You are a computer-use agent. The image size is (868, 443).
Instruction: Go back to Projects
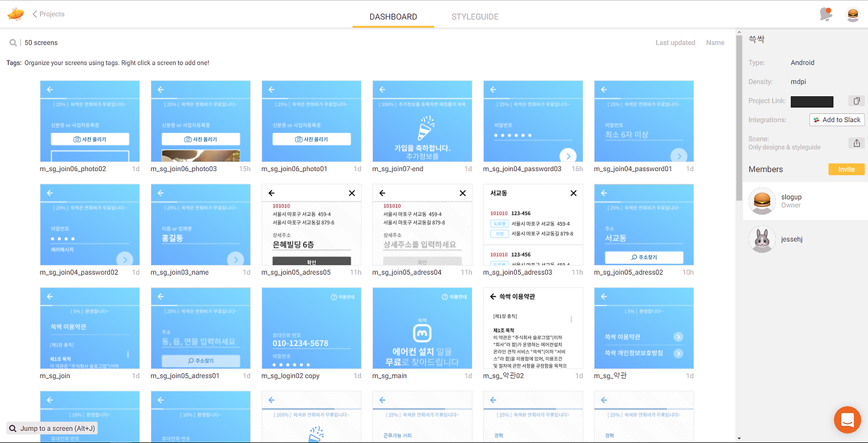49,14
